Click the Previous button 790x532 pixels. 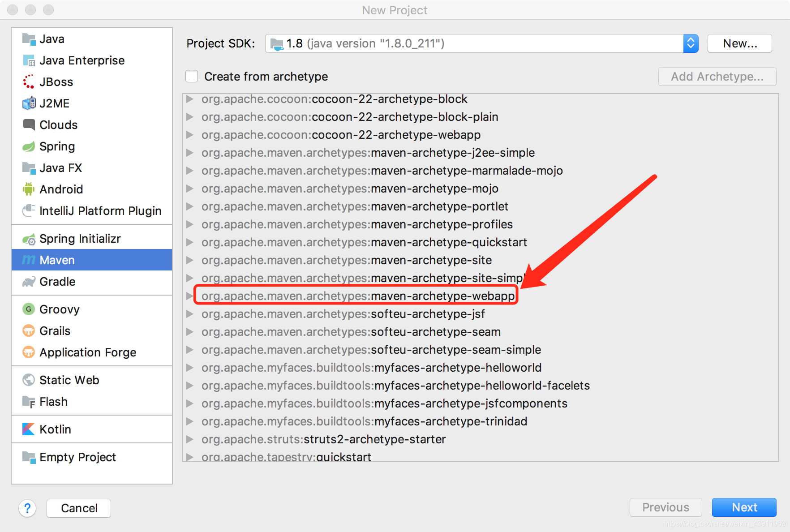pos(665,507)
